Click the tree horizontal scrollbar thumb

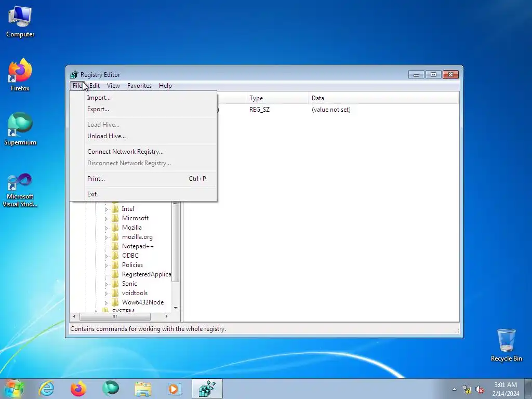pyautogui.click(x=115, y=316)
